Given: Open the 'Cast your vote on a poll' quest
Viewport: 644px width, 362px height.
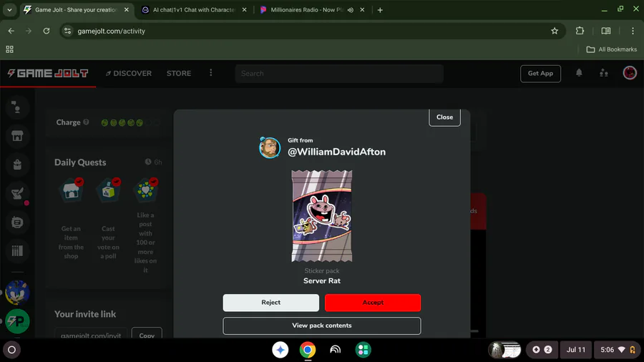Looking at the screenshot, I should (x=109, y=219).
